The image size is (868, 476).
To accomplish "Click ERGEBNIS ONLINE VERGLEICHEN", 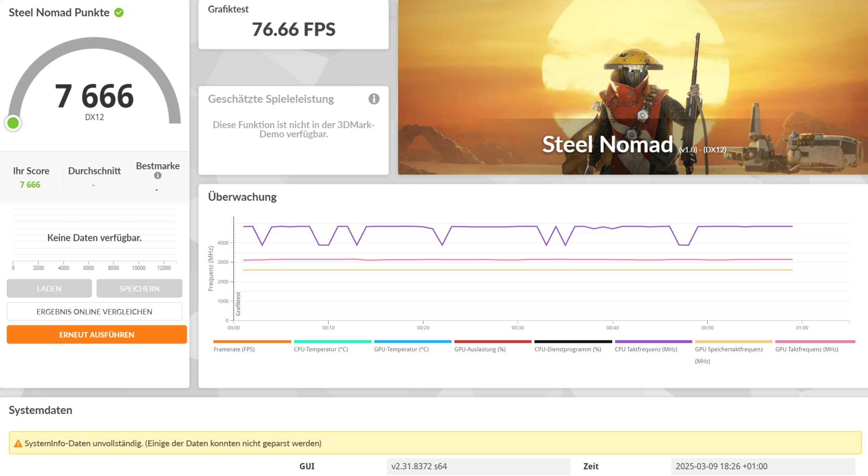I will pos(94,312).
